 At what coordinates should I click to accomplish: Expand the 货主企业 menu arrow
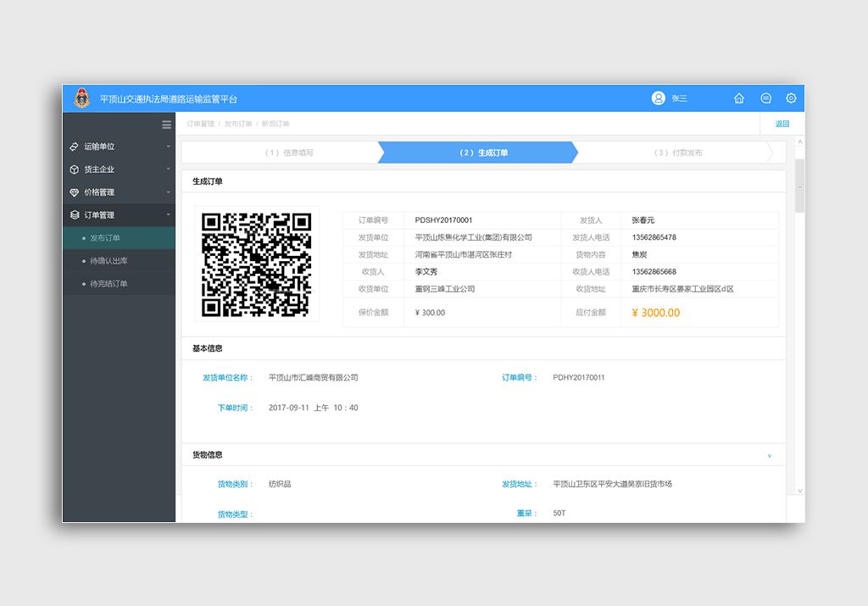point(169,170)
